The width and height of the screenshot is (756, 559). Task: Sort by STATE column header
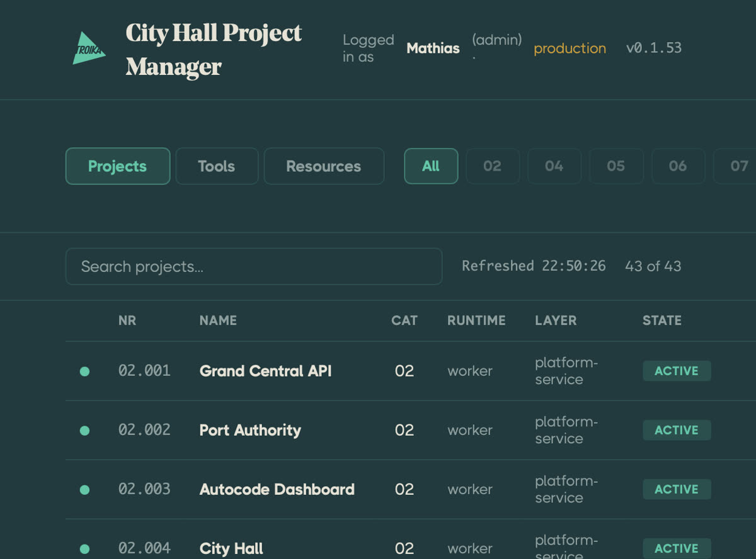tap(662, 320)
